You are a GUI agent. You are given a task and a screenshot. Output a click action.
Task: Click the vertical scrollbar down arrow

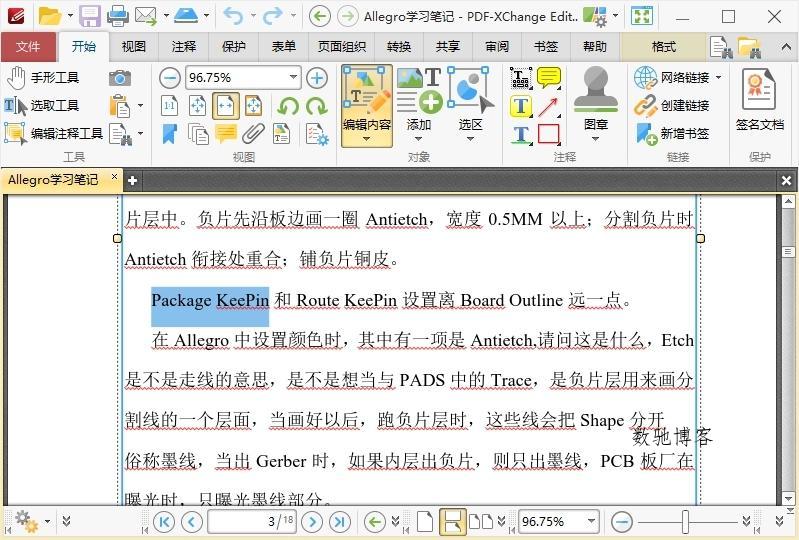click(789, 498)
